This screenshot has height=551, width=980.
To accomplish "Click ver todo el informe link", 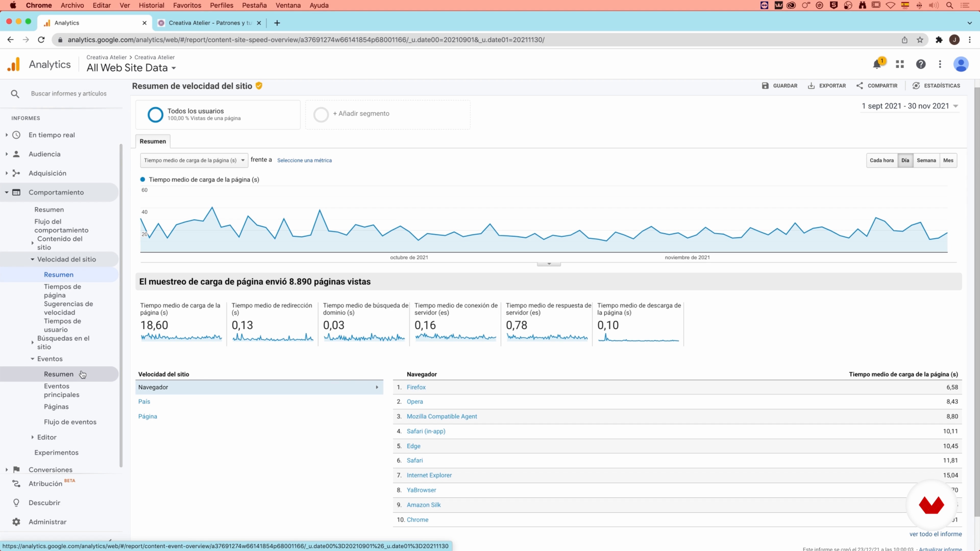I will click(x=936, y=534).
